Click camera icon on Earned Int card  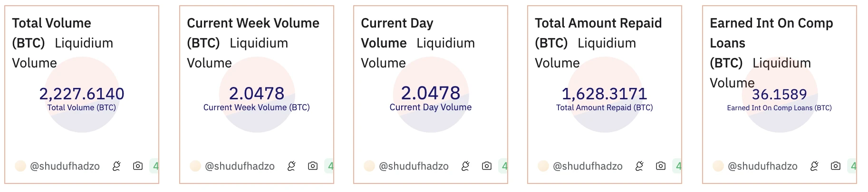click(x=836, y=166)
